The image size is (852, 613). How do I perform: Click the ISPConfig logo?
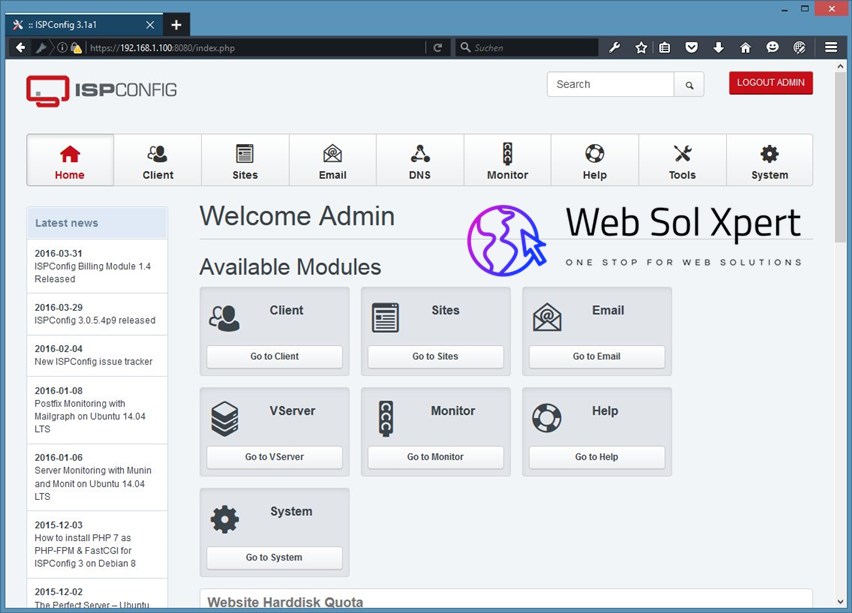(102, 90)
